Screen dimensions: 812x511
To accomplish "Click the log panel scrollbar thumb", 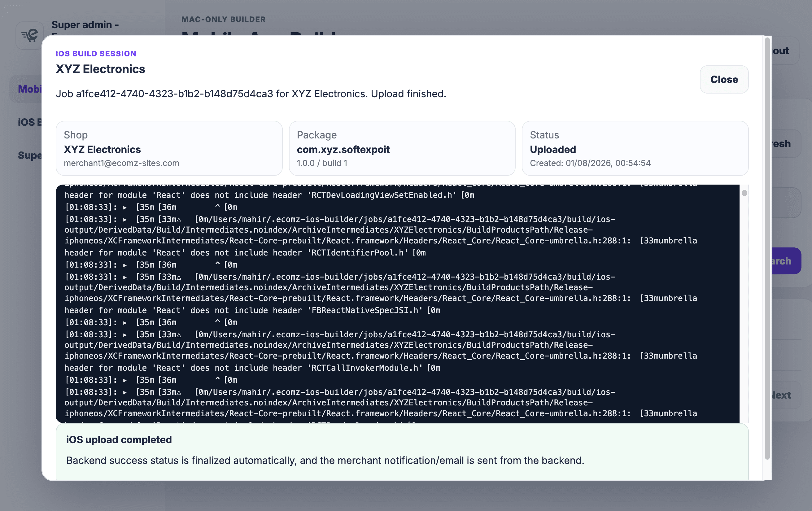I will (x=744, y=193).
